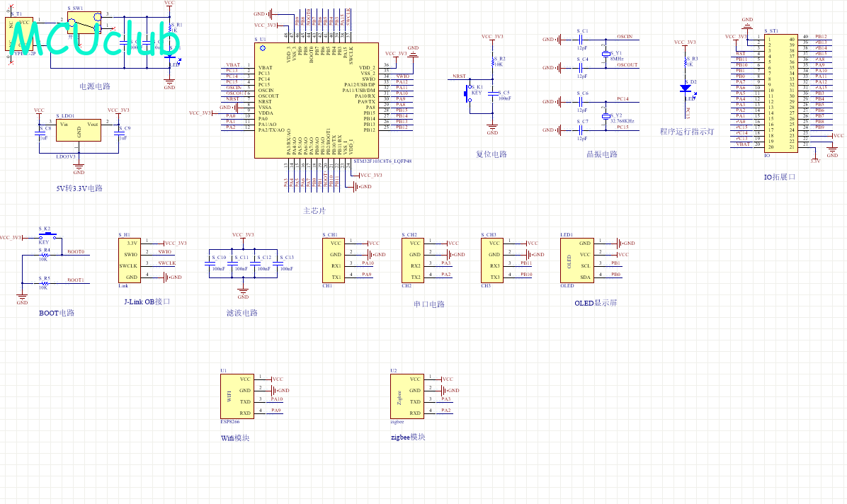Select the U2 Zigbee module block
Viewport: 847px width, 504px height.
point(407,396)
